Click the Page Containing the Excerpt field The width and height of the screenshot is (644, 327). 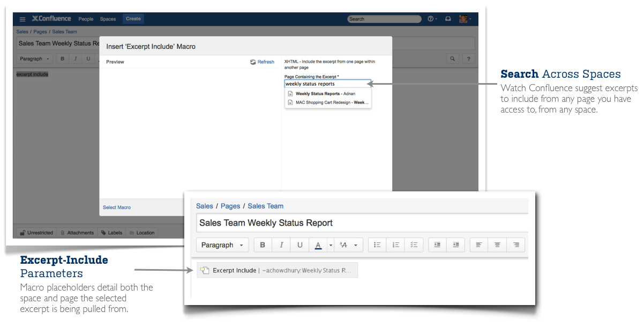327,84
